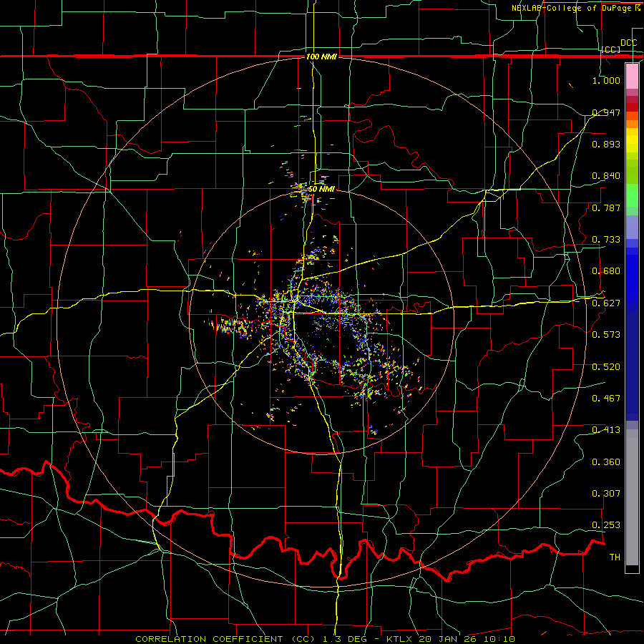The height and width of the screenshot is (644, 644).
Task: Click the 0.787 scale value
Action: pyautogui.click(x=606, y=208)
